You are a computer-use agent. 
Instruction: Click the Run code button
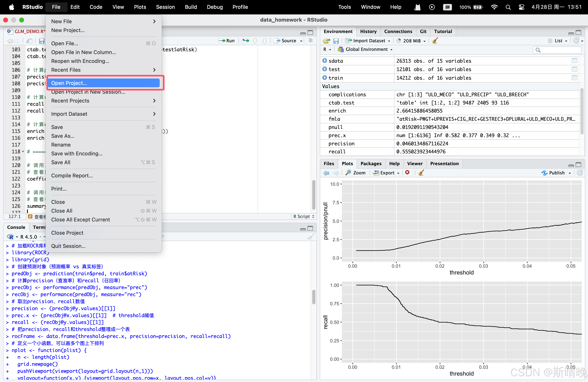(227, 40)
